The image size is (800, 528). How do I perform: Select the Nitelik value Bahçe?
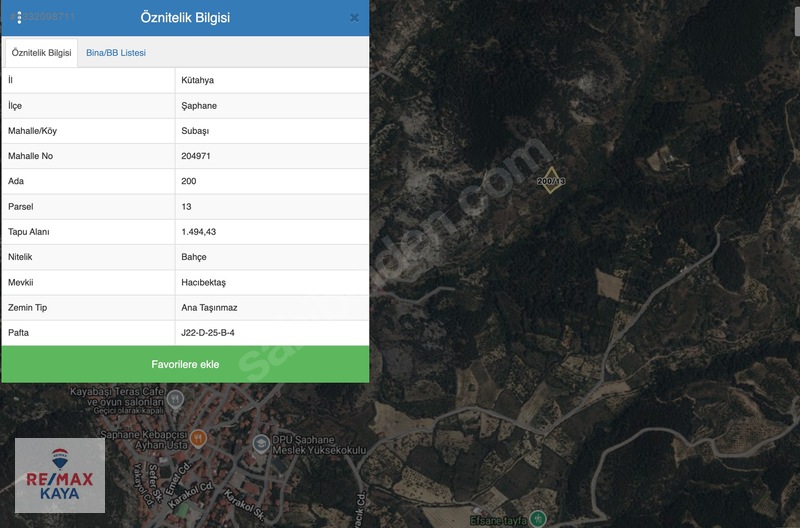click(x=272, y=257)
